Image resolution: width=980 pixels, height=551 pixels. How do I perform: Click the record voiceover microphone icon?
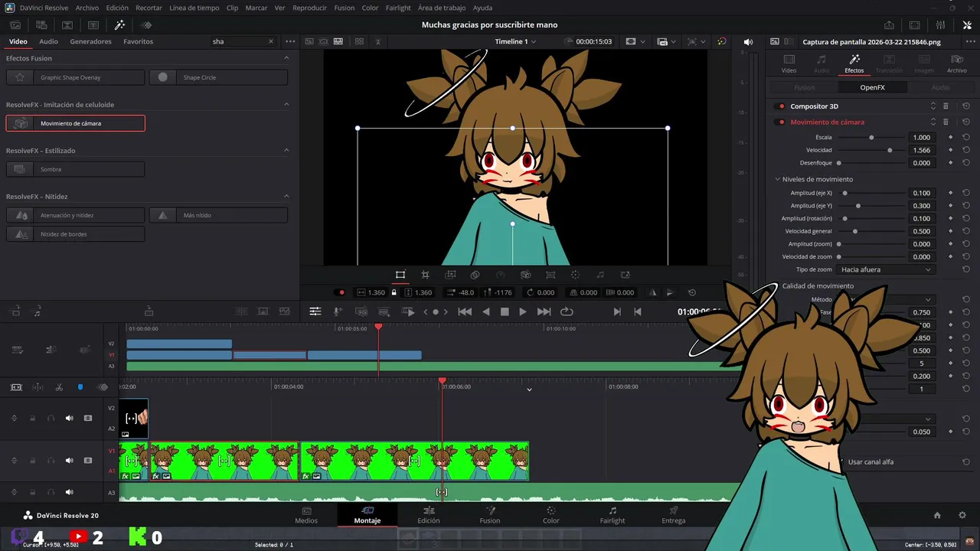coord(338,311)
